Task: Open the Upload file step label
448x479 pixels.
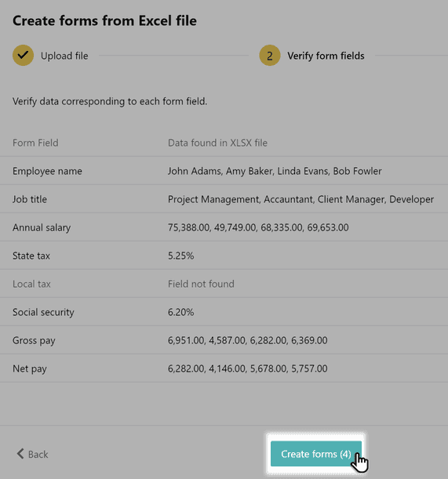Action: [x=64, y=56]
